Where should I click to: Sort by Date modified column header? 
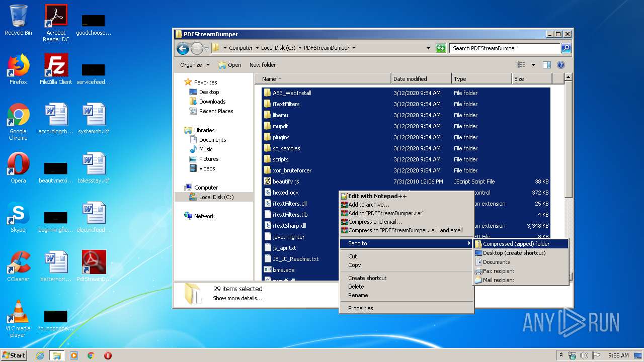pos(421,79)
